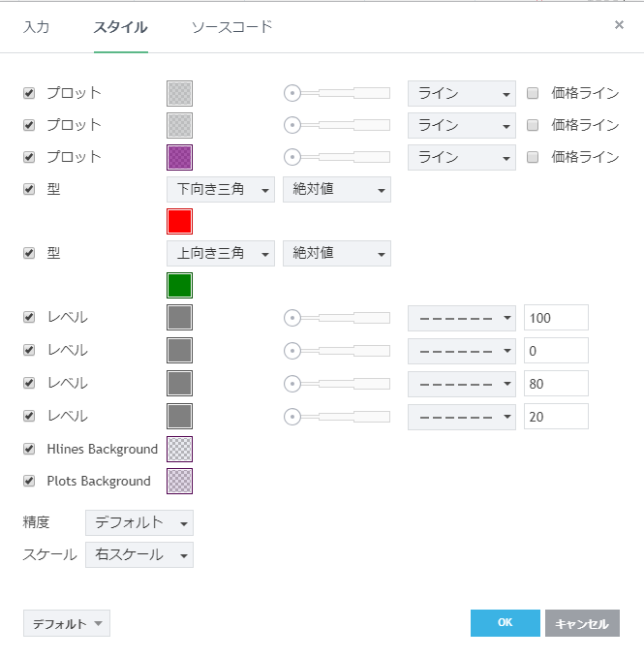Open the red down-triangle shape color swatch
This screenshot has height=659, width=644.
coord(179,222)
